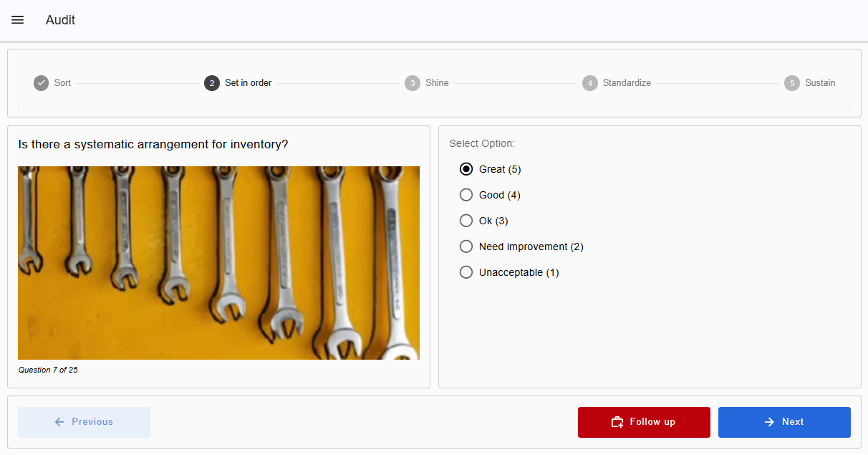The height and width of the screenshot is (455, 868).
Task: Choose Need improvement (2) rating
Action: point(466,246)
